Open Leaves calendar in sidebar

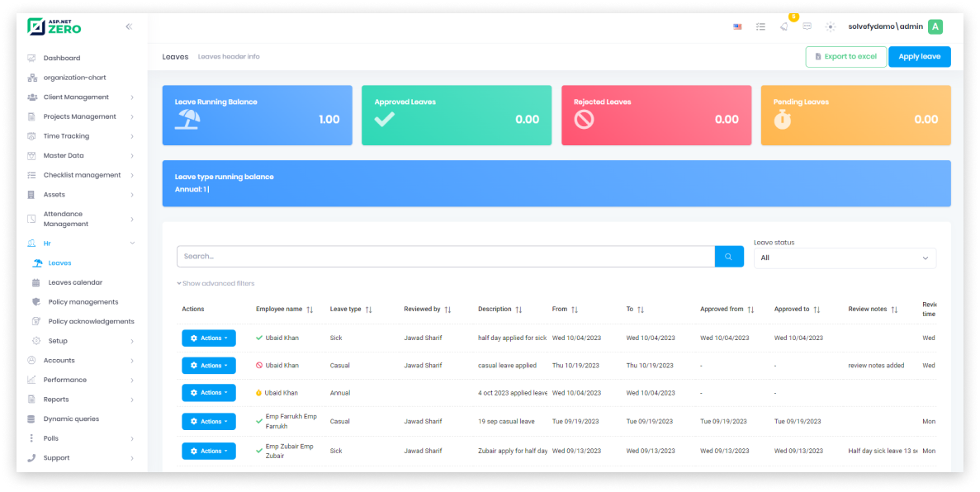pyautogui.click(x=75, y=282)
